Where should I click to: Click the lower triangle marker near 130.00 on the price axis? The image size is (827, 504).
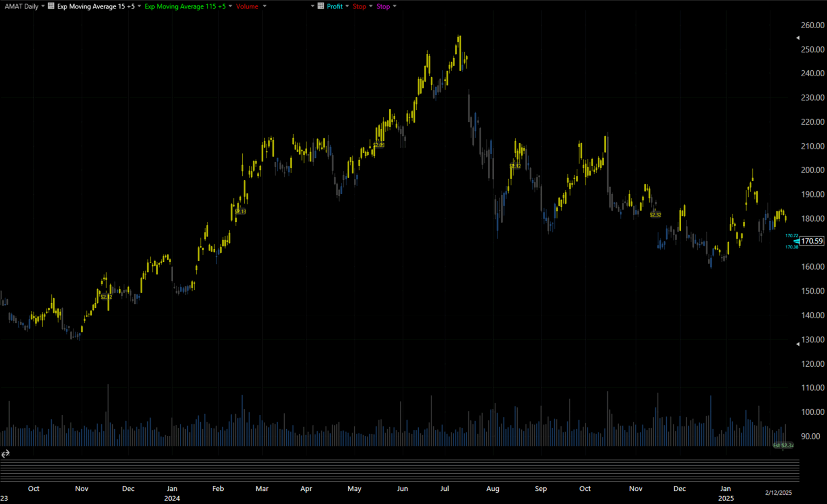798,344
